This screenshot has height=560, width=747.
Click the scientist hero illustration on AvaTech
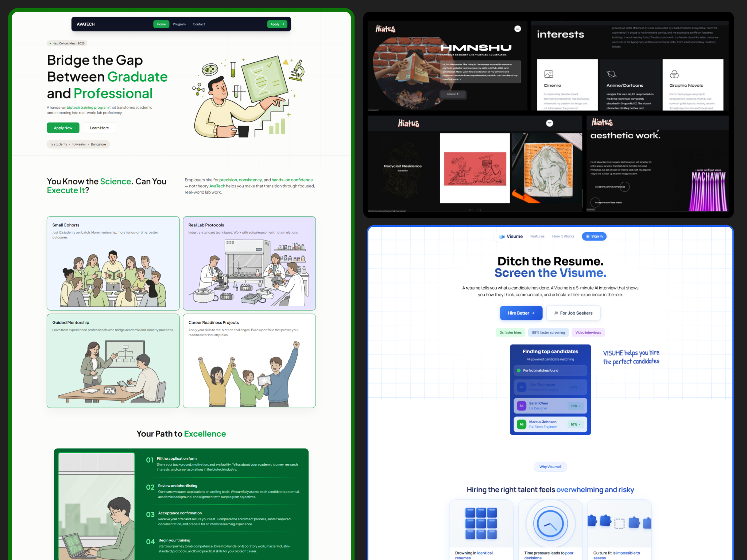pos(248,97)
